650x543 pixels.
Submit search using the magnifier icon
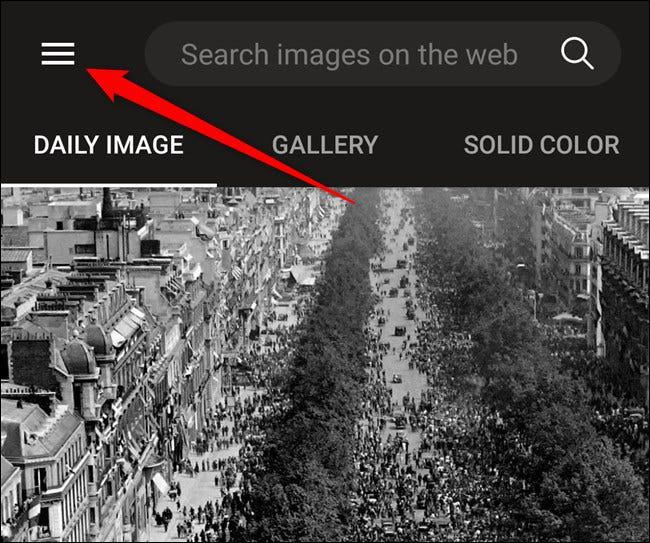coord(577,53)
